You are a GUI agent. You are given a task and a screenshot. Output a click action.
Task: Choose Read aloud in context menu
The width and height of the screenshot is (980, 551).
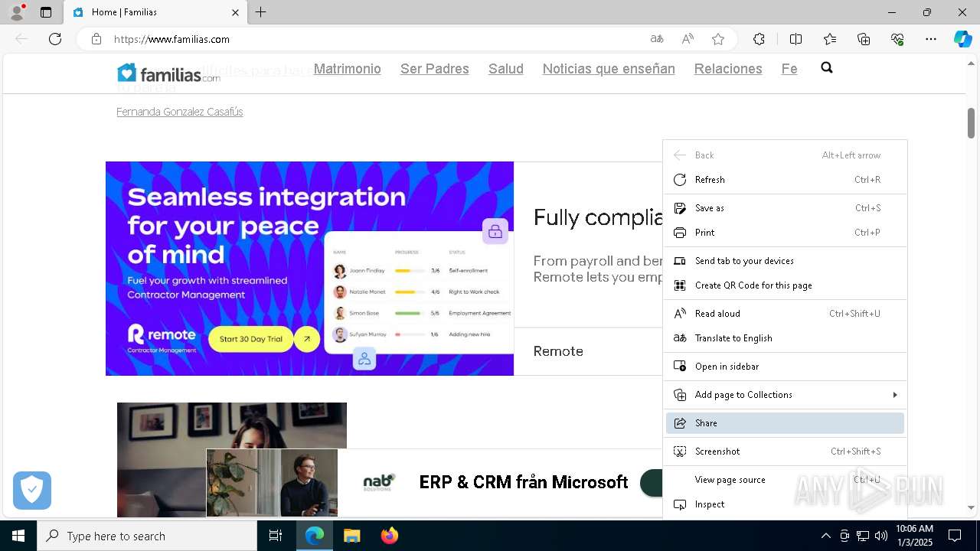tap(785, 314)
